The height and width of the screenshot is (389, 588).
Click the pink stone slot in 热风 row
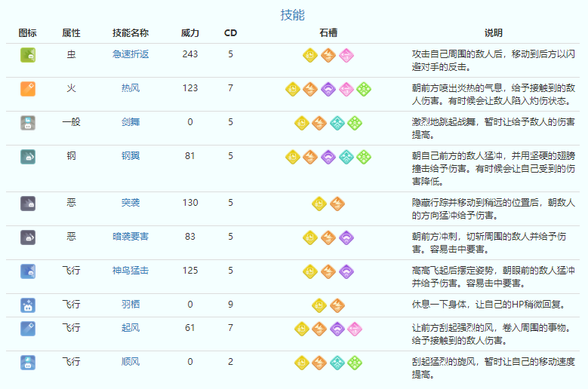tap(346, 89)
